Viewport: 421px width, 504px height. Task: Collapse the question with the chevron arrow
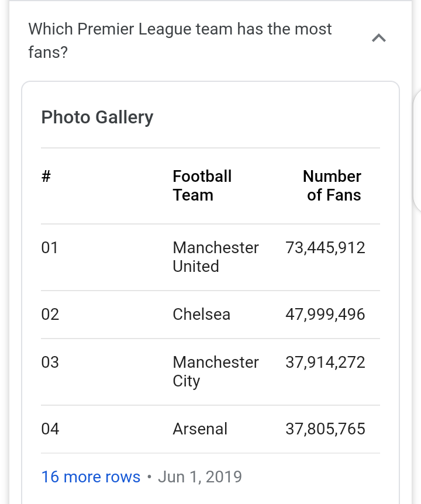[x=379, y=39]
